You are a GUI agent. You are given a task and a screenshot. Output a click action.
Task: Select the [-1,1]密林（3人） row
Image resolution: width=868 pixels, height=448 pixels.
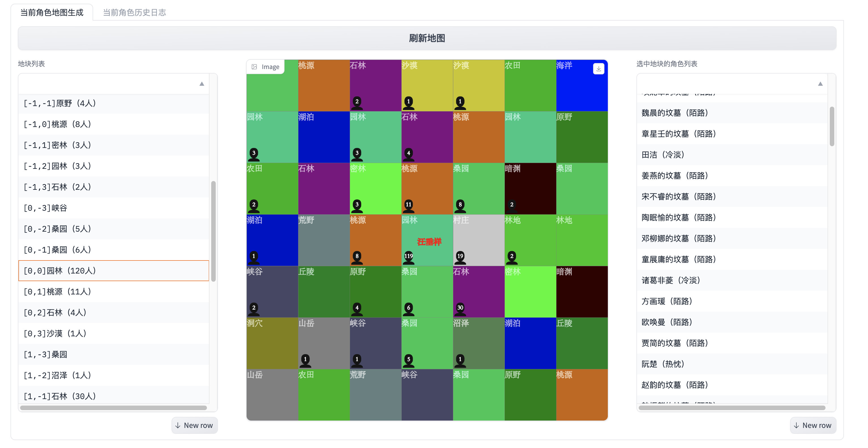(114, 145)
